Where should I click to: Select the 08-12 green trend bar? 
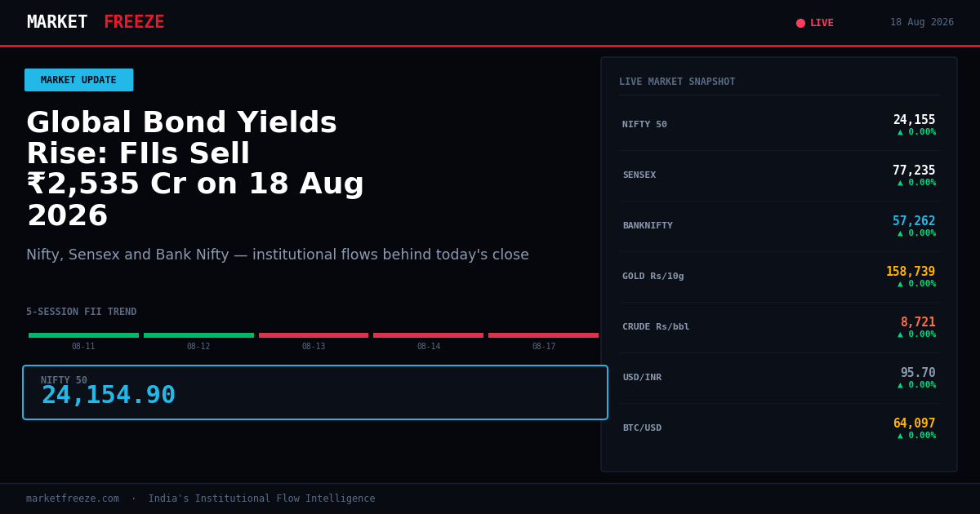(198, 335)
